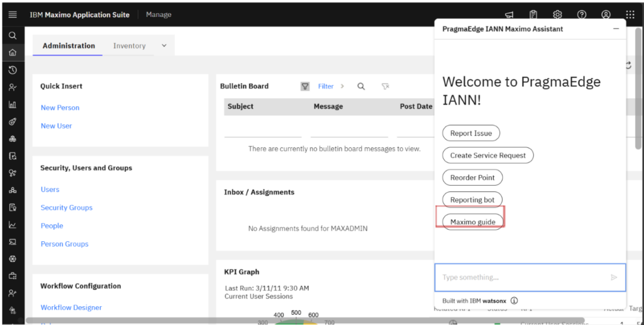Open the Users link
Viewport: 644px width, 325px height.
[x=50, y=190]
